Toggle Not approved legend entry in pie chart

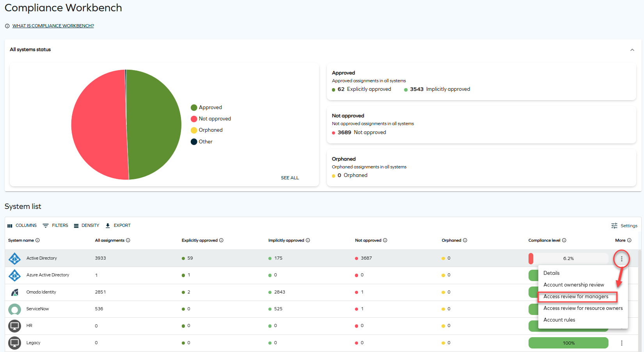pos(211,119)
